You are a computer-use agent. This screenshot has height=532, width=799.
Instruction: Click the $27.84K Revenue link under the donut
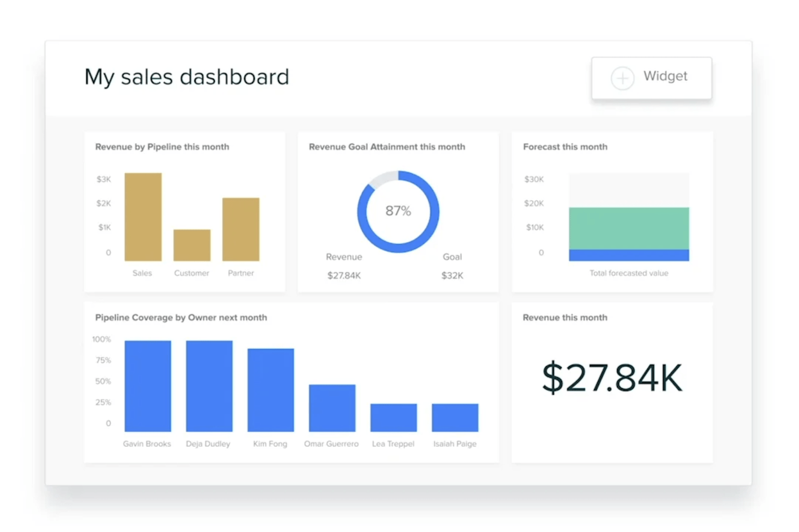click(x=344, y=275)
